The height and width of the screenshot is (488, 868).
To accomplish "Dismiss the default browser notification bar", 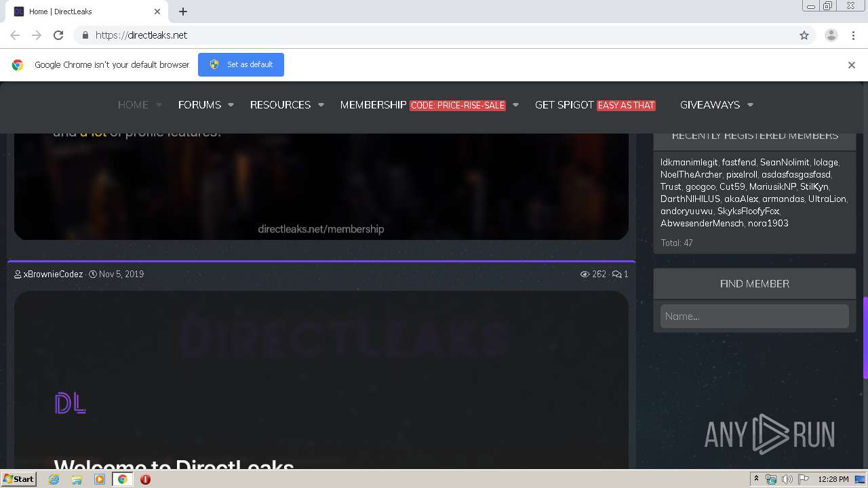I will point(852,65).
